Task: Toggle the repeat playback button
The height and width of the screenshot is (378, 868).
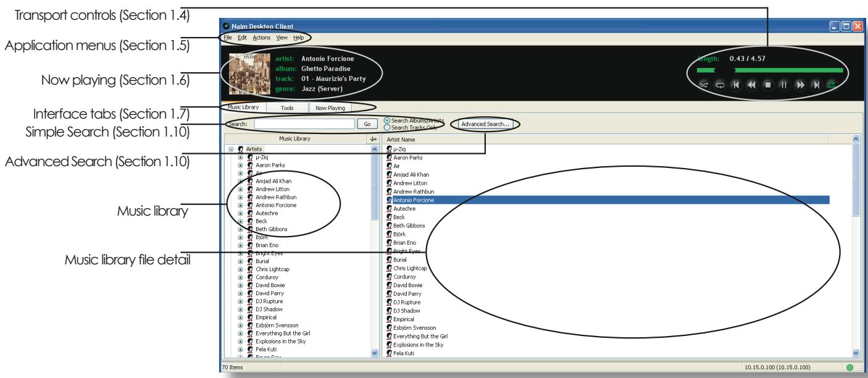Action: click(x=719, y=85)
